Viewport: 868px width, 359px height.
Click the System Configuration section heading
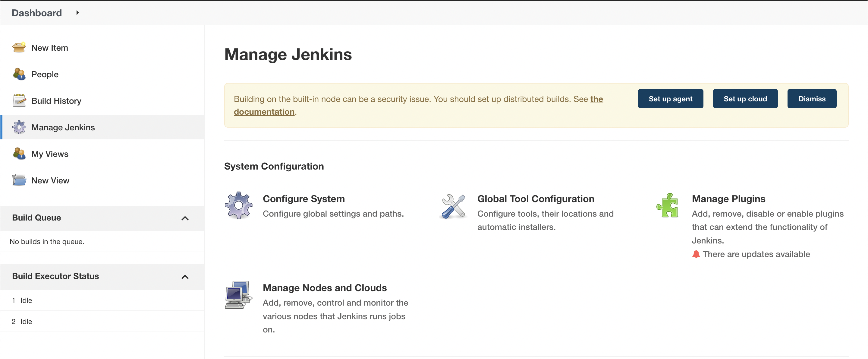pyautogui.click(x=274, y=166)
